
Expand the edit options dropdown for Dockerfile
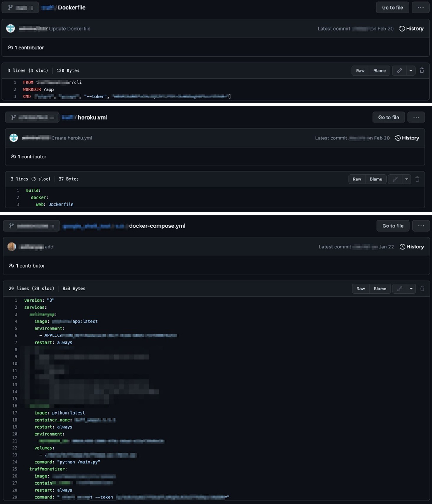[x=411, y=71]
